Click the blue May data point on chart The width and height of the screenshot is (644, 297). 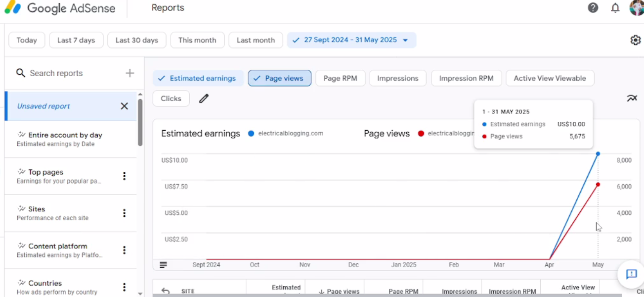(598, 154)
